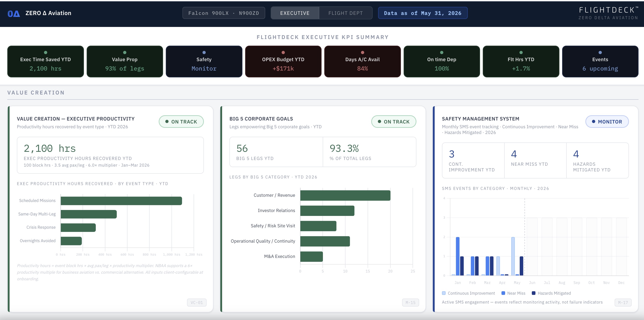Image resolution: width=644 pixels, height=320 pixels.
Task: Select the Investor Relations bar
Action: tap(327, 211)
